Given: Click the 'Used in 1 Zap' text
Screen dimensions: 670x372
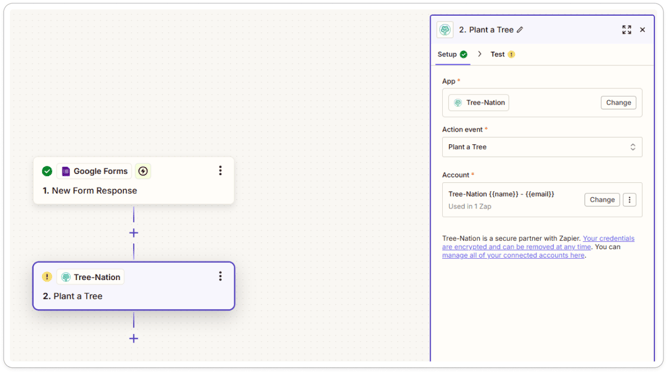Looking at the screenshot, I should click(470, 206).
